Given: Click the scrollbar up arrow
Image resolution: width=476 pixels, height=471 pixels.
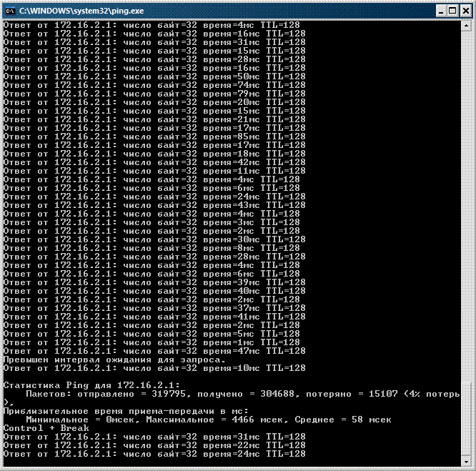Looking at the screenshot, I should 466,26.
